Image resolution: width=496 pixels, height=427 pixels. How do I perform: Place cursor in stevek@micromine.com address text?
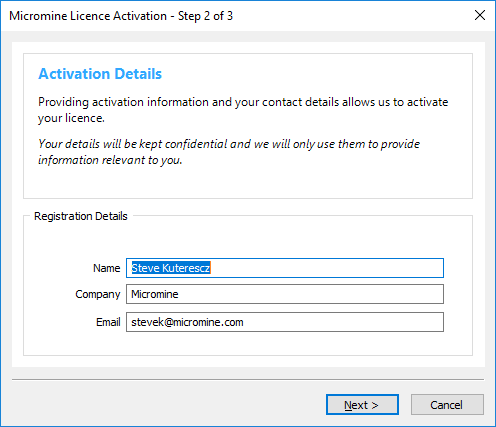(187, 322)
